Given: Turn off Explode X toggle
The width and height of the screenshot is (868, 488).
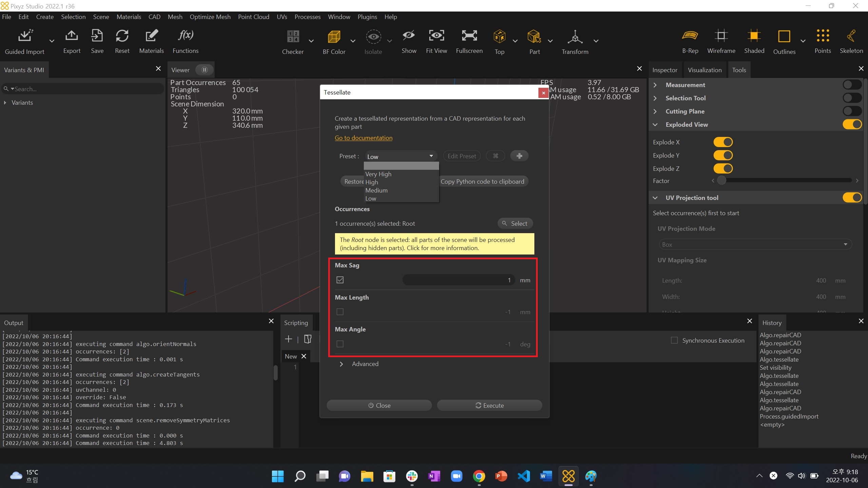Looking at the screenshot, I should point(723,142).
